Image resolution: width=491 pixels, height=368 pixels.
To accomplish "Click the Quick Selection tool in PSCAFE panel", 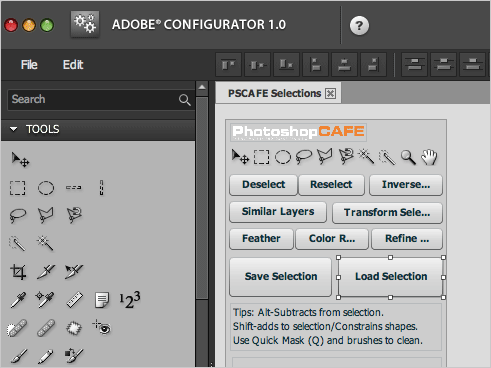I will 387,157.
